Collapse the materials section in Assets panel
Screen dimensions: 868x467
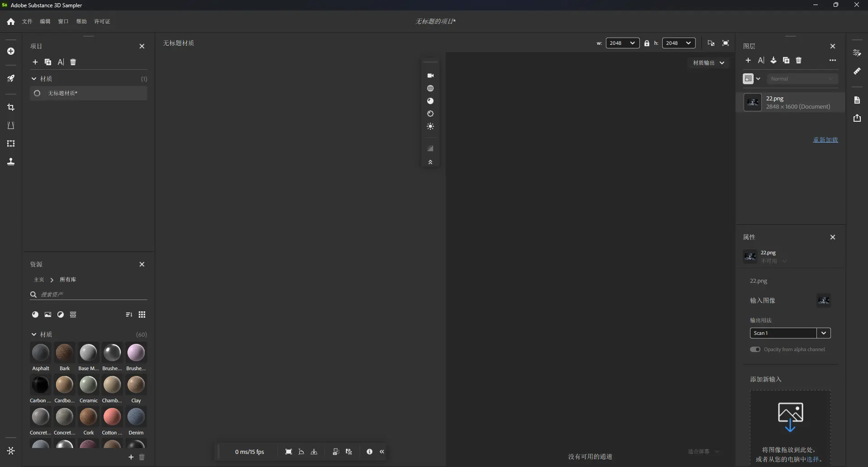34,334
